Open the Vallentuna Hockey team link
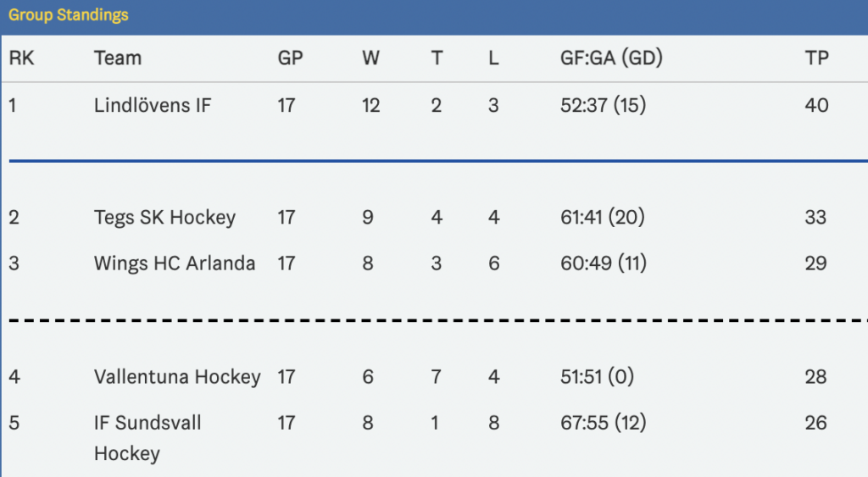The height and width of the screenshot is (477, 868). [x=177, y=377]
